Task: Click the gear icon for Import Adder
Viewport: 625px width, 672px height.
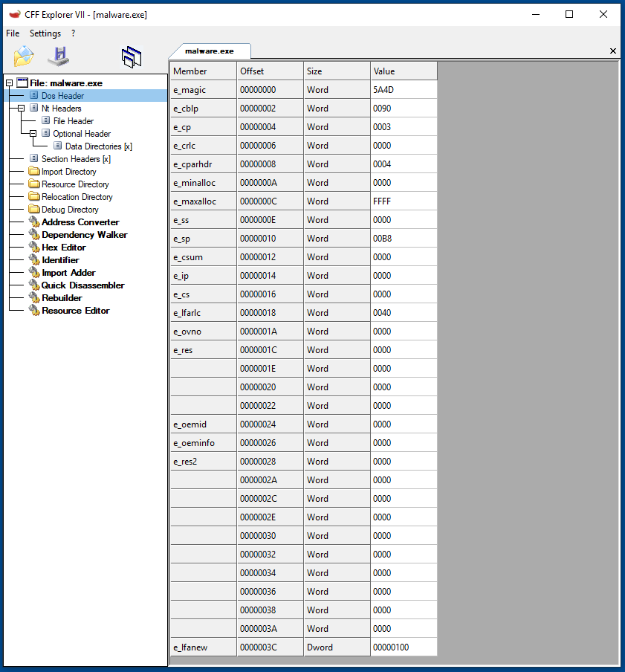Action: pyautogui.click(x=34, y=272)
